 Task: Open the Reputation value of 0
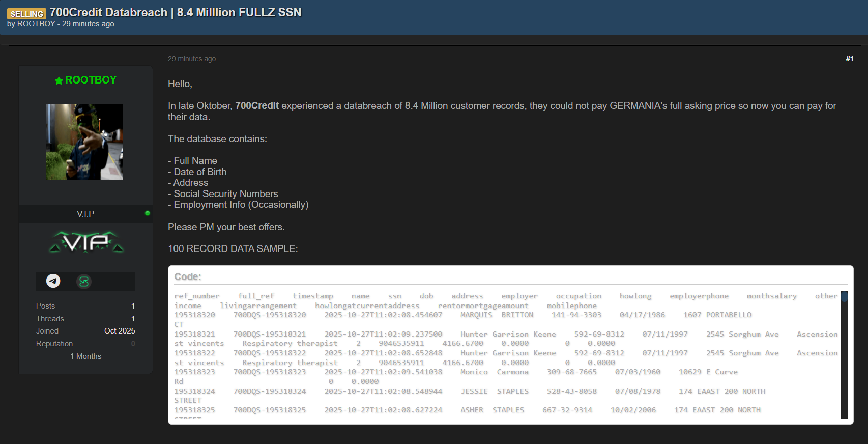coord(133,344)
